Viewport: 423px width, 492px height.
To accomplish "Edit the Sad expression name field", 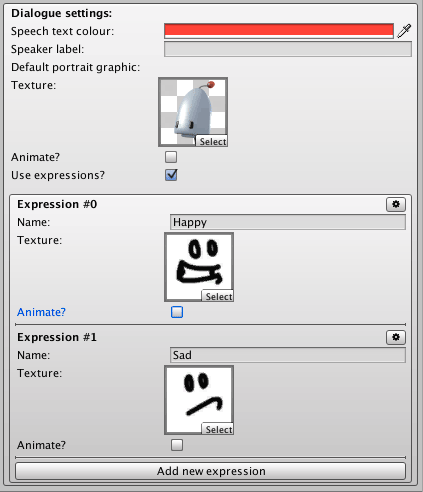I will tap(288, 355).
